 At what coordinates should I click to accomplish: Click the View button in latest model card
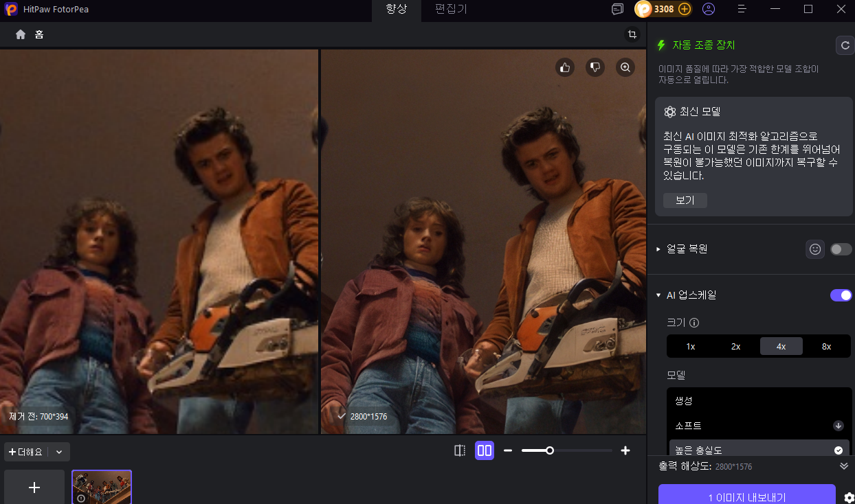pos(685,201)
